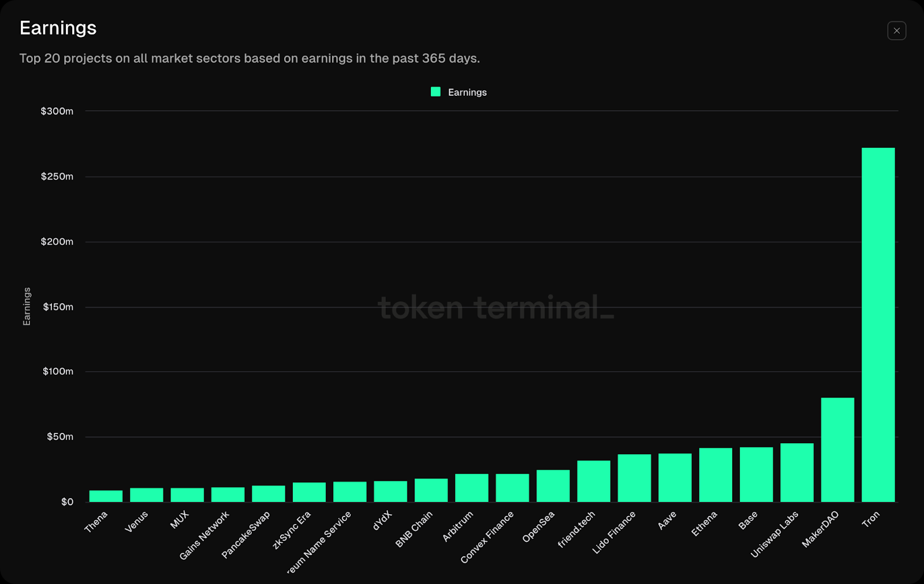Click the Lido Finance earnings bar
924x584 pixels.
click(634, 478)
